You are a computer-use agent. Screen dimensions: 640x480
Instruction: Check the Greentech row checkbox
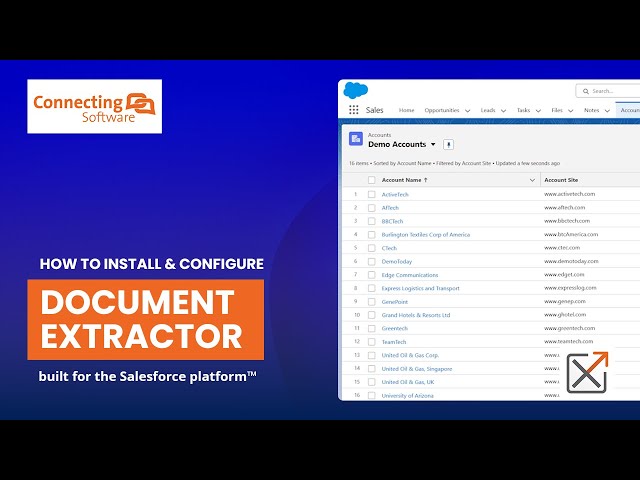[x=371, y=329]
